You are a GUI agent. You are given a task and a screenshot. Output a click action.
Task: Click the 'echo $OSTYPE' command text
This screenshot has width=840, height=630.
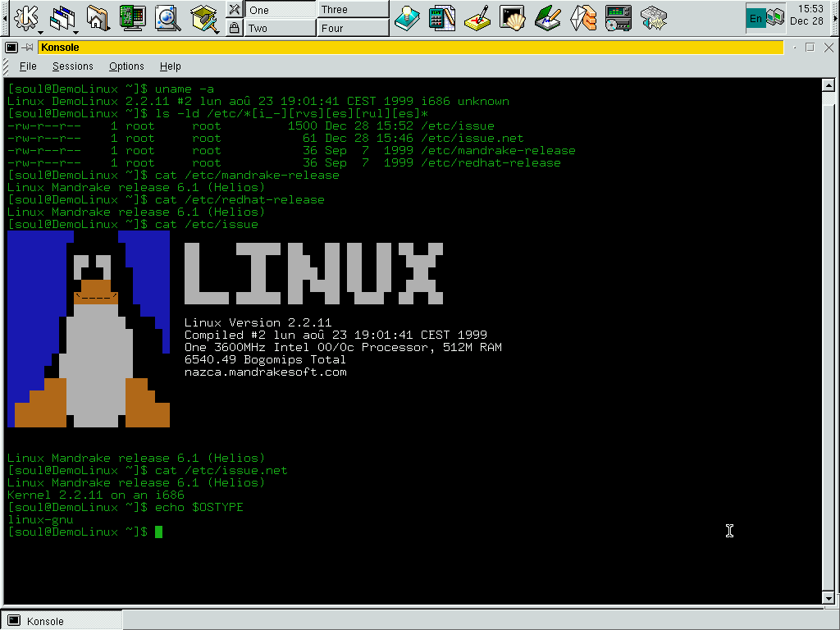pyautogui.click(x=199, y=507)
